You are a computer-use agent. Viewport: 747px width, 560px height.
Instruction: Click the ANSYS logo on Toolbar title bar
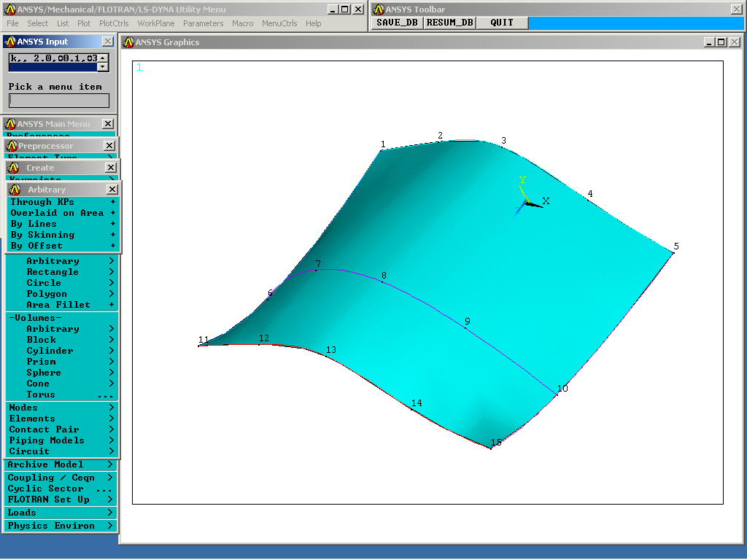click(379, 9)
